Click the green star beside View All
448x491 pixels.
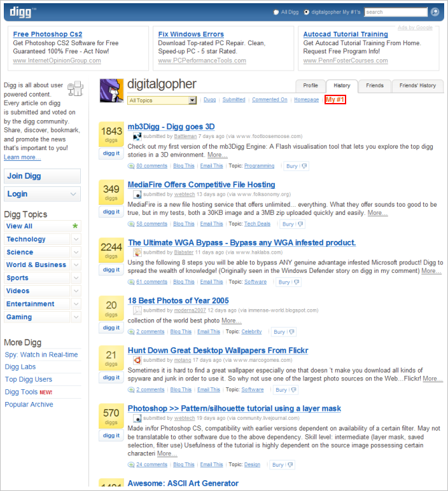[75, 226]
